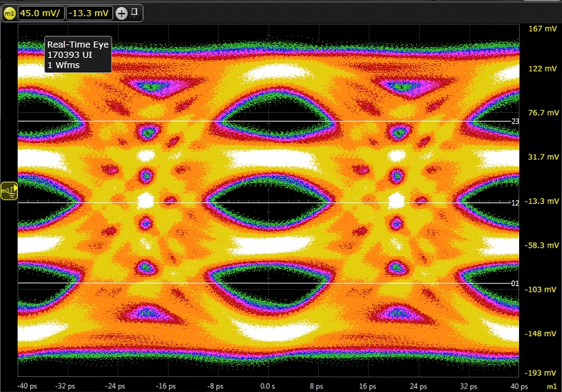The image size is (562, 392).
Task: Click the -103 mV vertical axis label
Action: click(540, 290)
